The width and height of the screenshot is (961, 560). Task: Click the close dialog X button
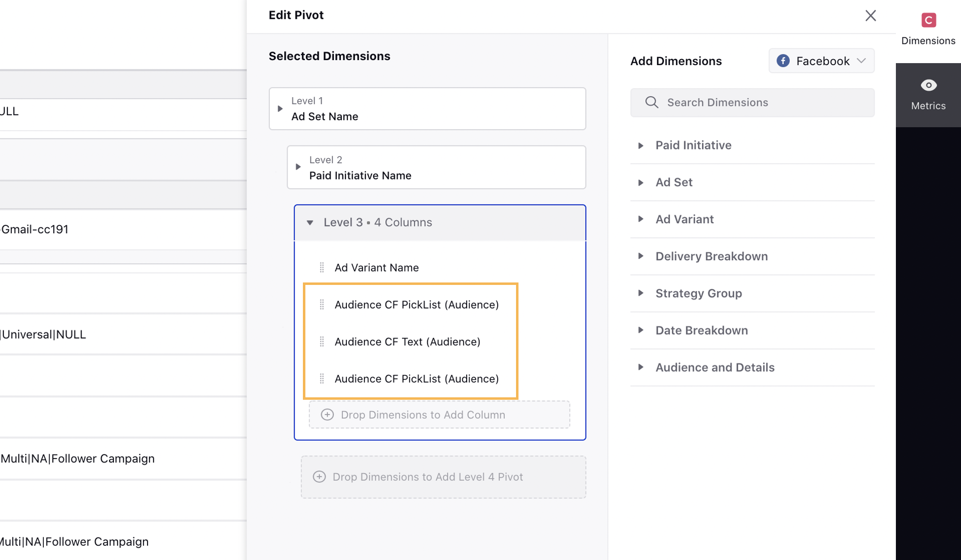point(871,15)
